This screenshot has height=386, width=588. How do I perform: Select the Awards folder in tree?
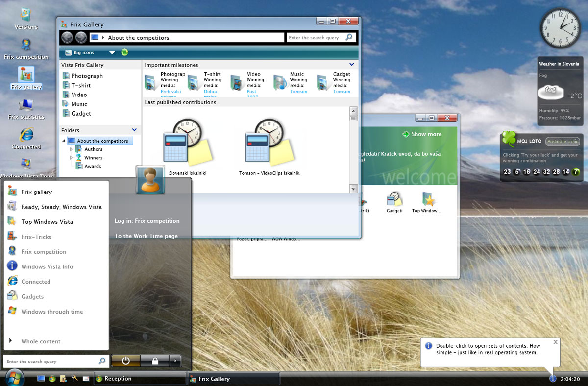point(88,166)
